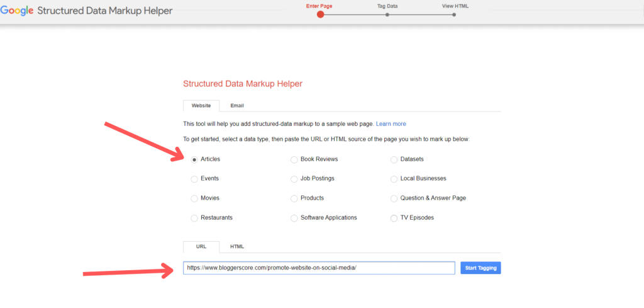Select the TV Episodes radio button
This screenshot has width=644, height=308.
394,218
